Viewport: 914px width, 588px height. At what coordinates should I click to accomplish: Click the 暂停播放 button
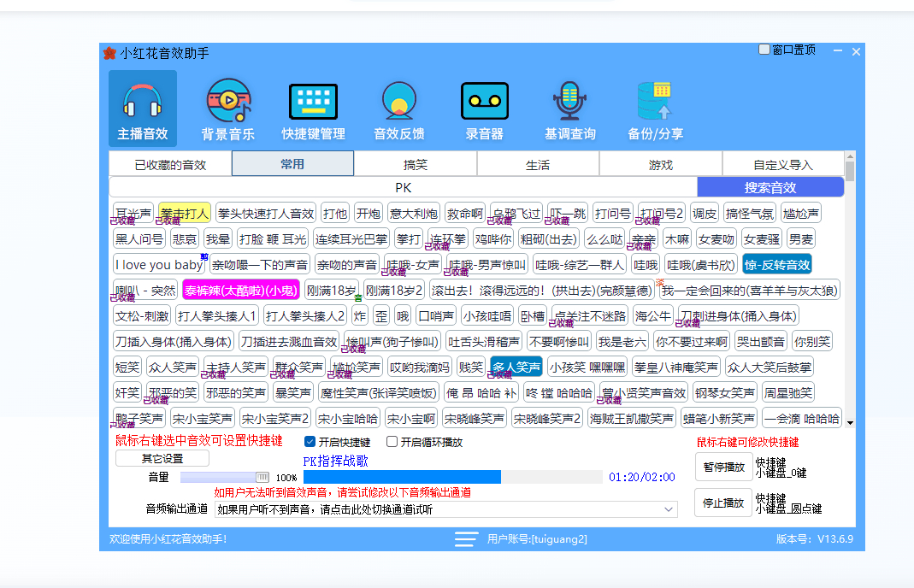tap(722, 467)
